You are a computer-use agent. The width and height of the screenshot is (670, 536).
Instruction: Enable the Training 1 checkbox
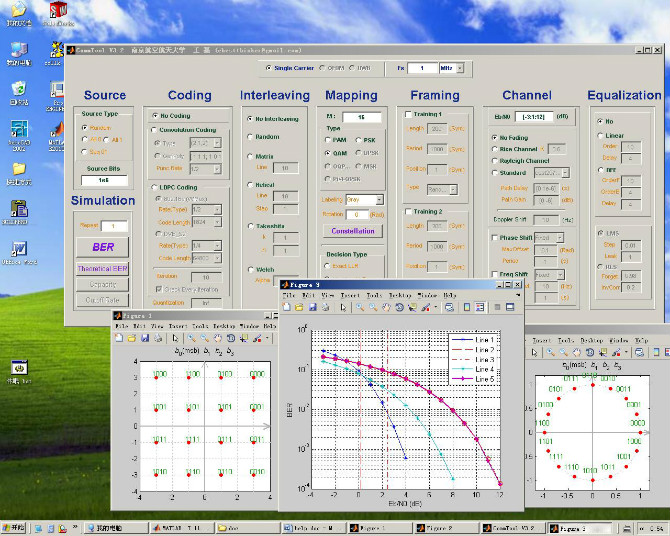point(408,115)
